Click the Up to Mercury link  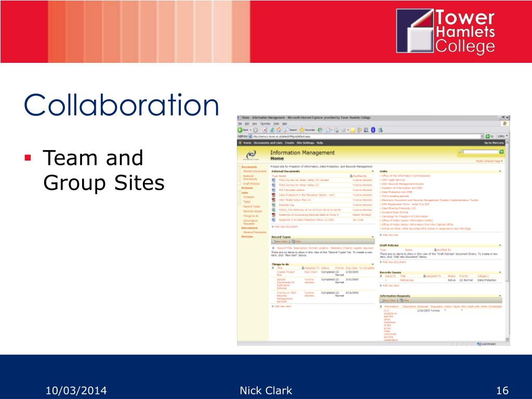(494, 143)
